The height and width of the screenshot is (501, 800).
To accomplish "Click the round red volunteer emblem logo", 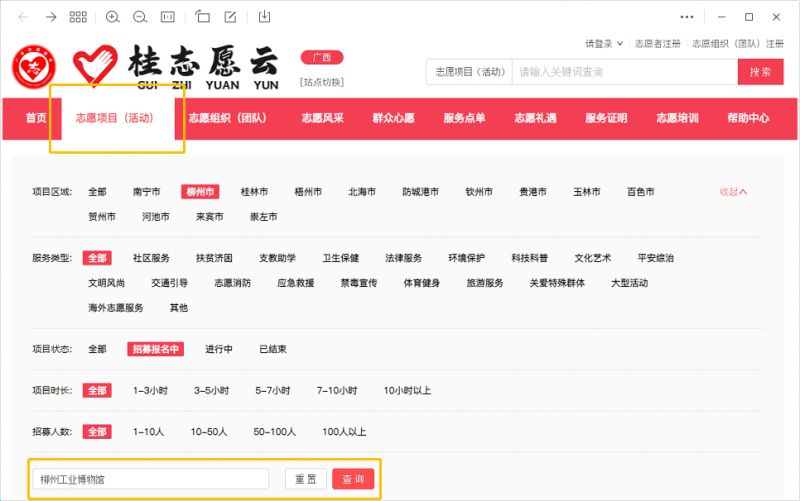I will tap(34, 67).
